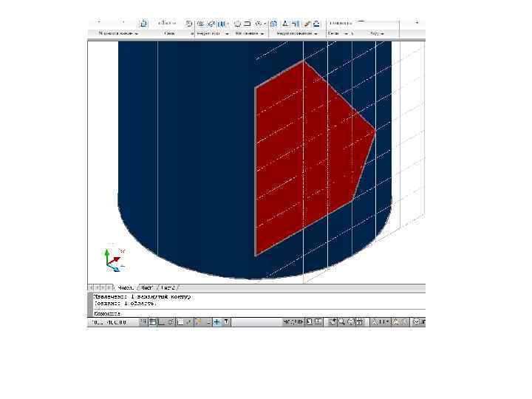Viewport: 532px width, 399px height.
Task: Click the rectangle drawing icon in ribbon
Action: coord(248,24)
